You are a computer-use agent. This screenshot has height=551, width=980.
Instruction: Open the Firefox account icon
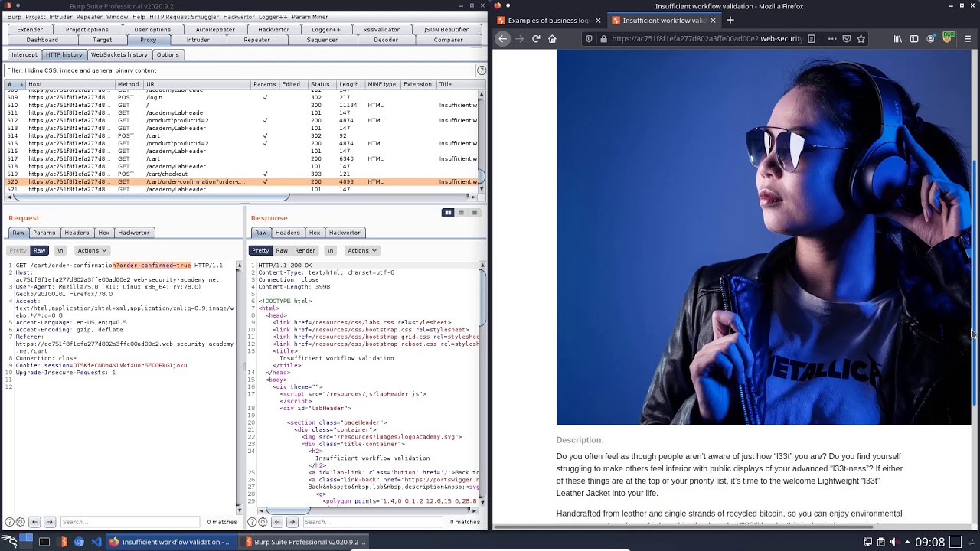(931, 38)
